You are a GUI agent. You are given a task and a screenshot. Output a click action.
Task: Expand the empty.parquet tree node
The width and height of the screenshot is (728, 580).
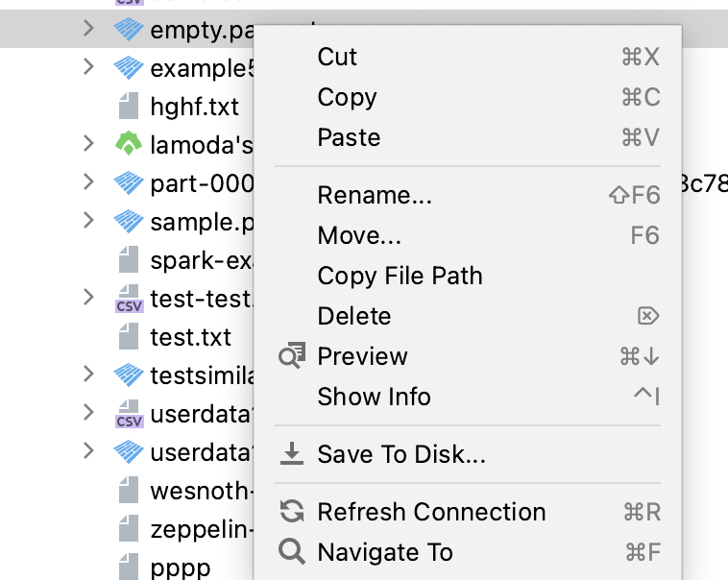click(88, 29)
